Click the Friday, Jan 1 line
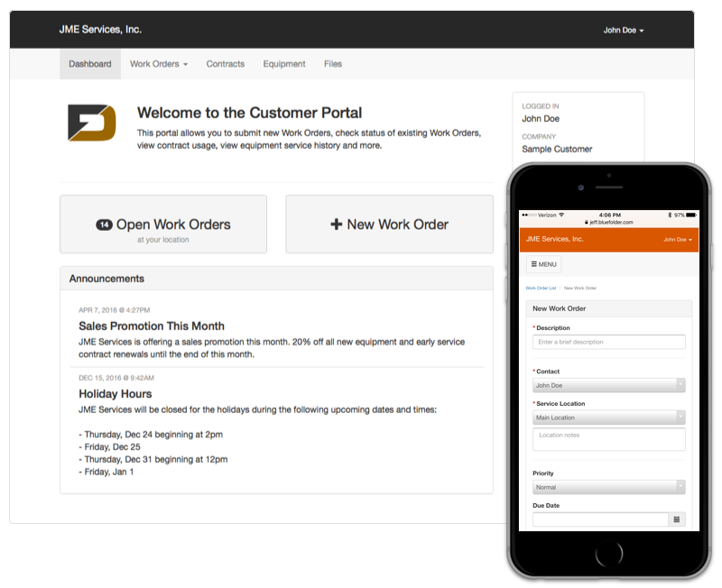Viewport: 722px width, 588px height. click(106, 472)
